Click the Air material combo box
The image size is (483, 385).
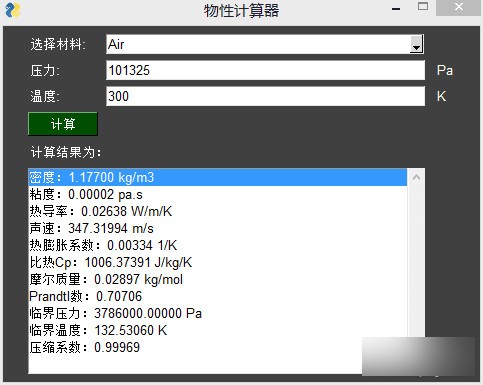pyautogui.click(x=265, y=44)
